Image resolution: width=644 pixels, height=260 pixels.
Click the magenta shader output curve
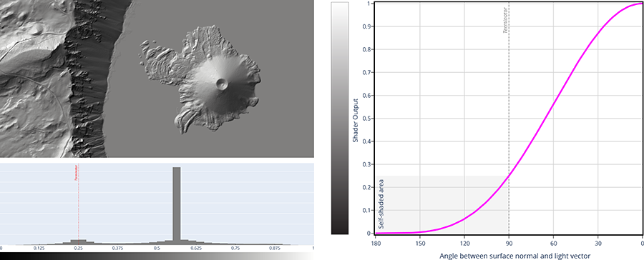509,118
